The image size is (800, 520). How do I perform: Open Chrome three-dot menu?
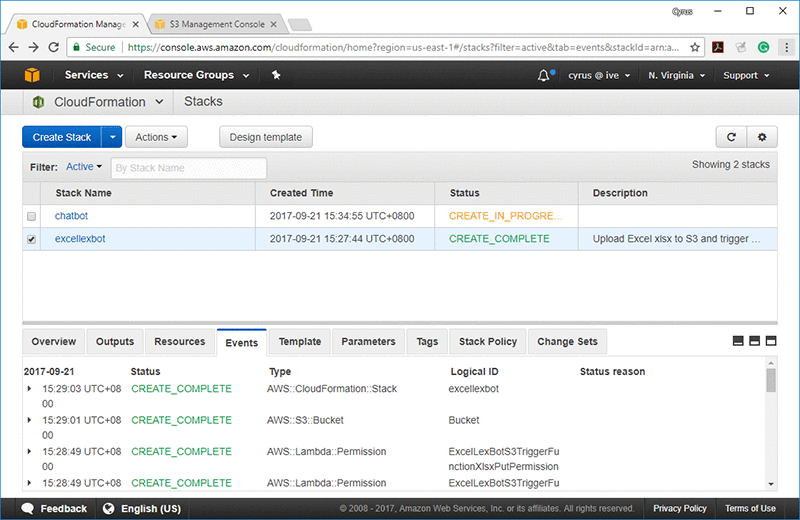coord(786,47)
